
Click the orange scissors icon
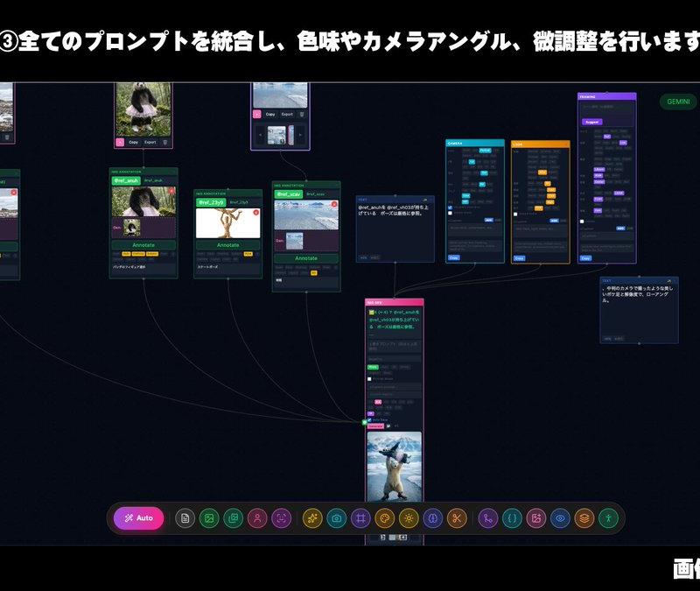(x=457, y=518)
